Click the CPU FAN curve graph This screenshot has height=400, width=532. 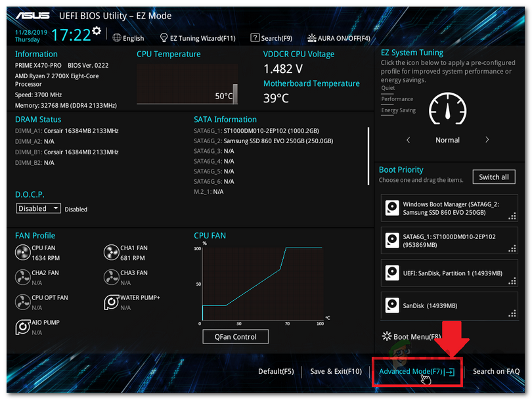263,284
